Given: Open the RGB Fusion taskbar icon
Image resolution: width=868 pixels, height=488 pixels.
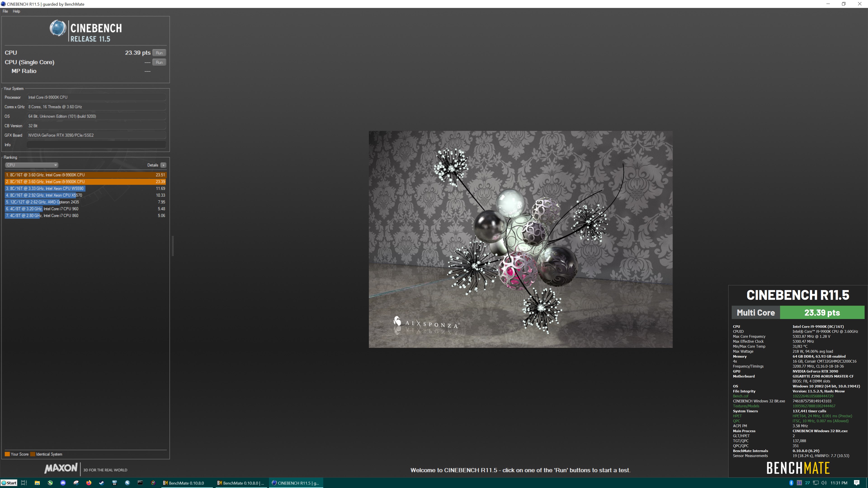Looking at the screenshot, I should [x=153, y=483].
